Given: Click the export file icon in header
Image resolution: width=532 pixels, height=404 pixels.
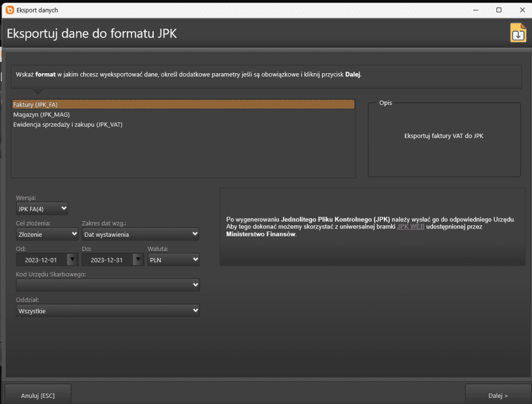Looking at the screenshot, I should (x=518, y=33).
